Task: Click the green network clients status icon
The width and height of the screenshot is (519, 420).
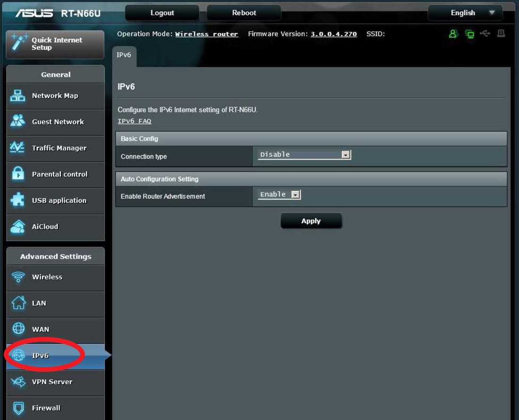Action: 469,34
